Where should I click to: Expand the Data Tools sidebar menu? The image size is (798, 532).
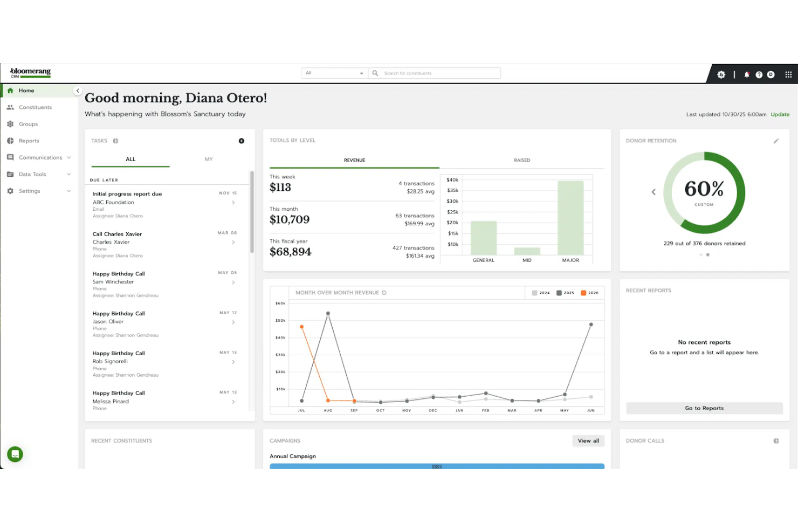68,174
